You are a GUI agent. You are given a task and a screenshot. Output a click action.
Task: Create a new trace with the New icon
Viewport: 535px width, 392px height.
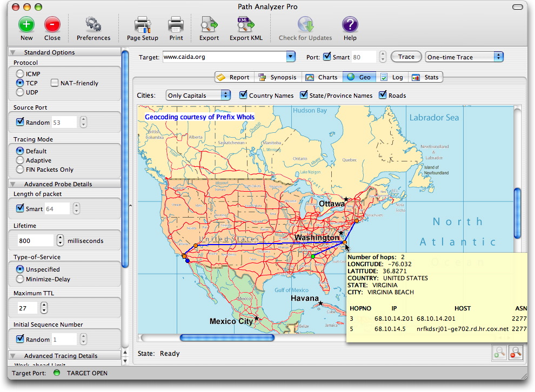[x=26, y=24]
